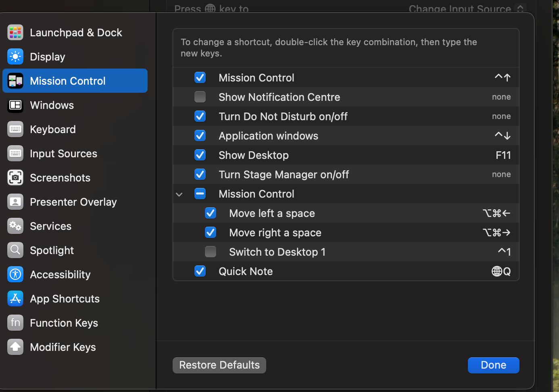Select the Display sun icon
Screen dimensions: 559x392
15,57
